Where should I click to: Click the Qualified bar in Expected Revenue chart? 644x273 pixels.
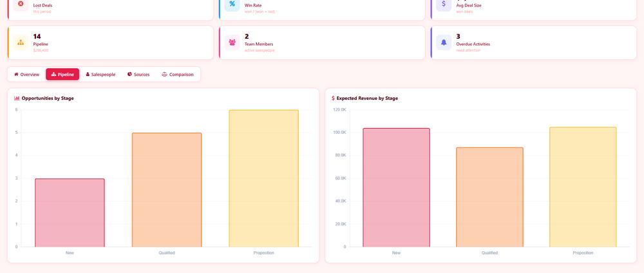tap(489, 197)
